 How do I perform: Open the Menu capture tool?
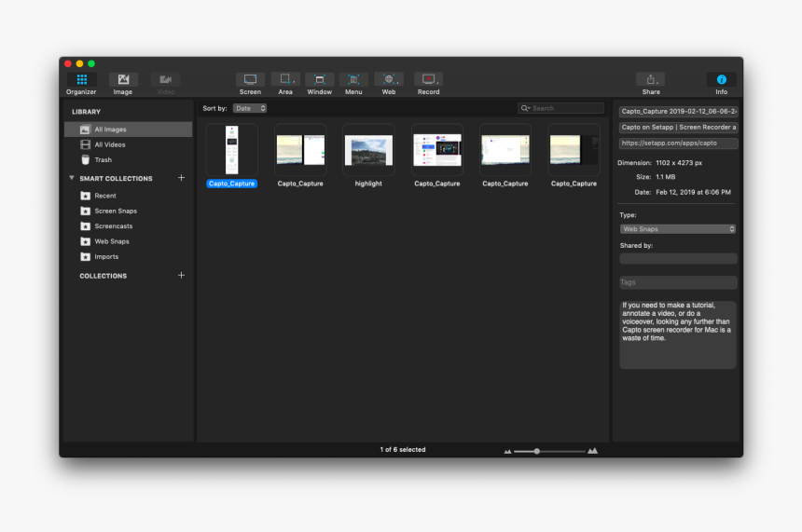[353, 80]
